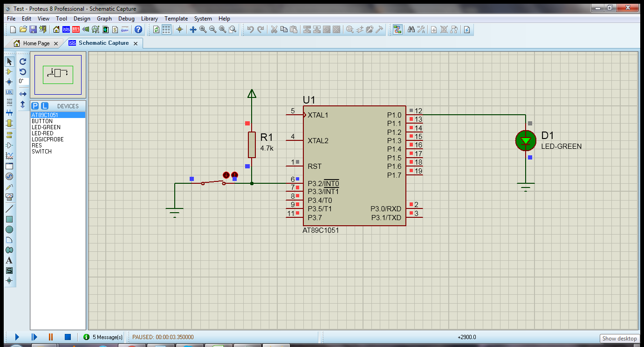Open search and tag with binoculars icon
This screenshot has height=347, width=644.
pos(411,29)
